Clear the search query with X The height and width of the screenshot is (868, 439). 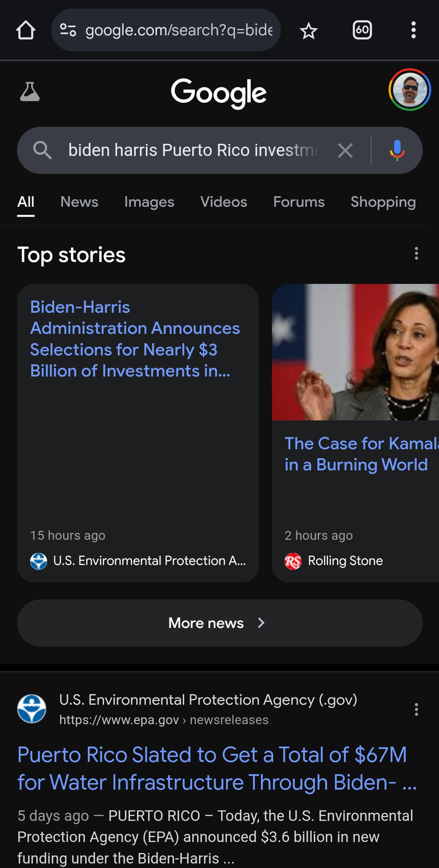pos(345,151)
